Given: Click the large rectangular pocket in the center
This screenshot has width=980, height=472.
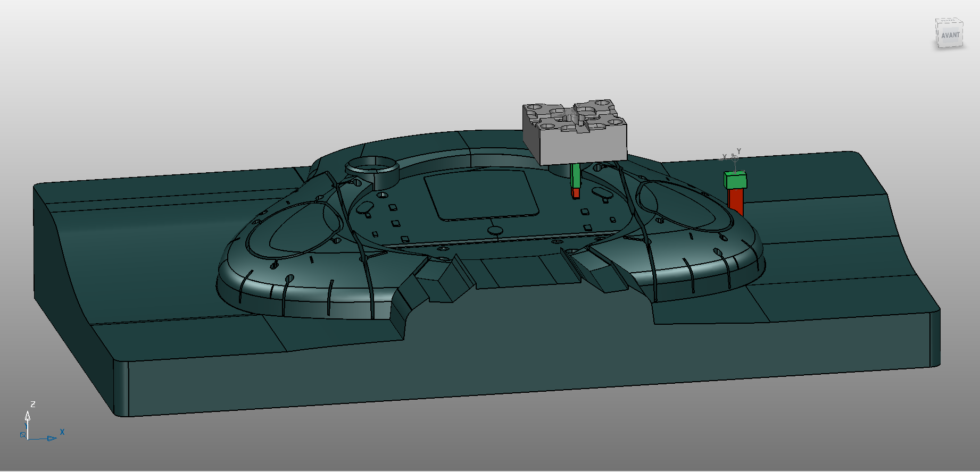Looking at the screenshot, I should [x=481, y=194].
